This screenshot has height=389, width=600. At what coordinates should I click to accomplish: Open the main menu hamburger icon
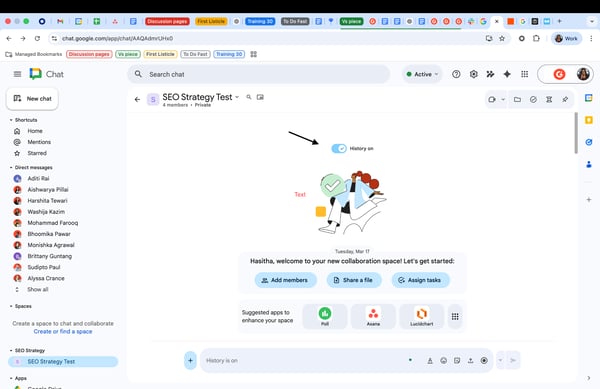(17, 74)
